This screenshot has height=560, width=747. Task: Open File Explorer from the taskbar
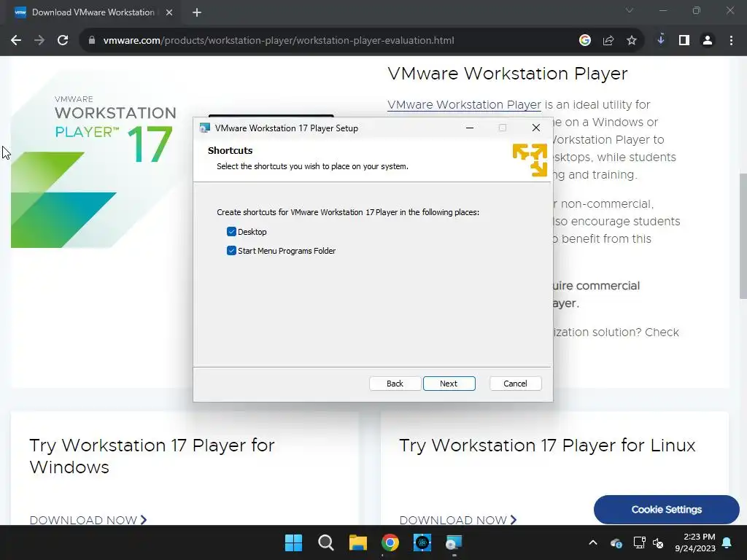point(357,542)
